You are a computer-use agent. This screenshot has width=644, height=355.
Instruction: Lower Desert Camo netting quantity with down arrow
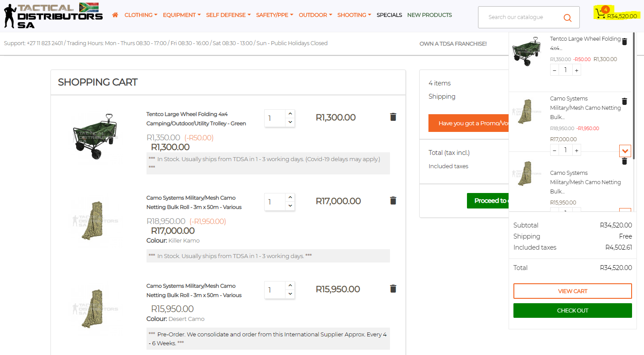[x=290, y=294]
